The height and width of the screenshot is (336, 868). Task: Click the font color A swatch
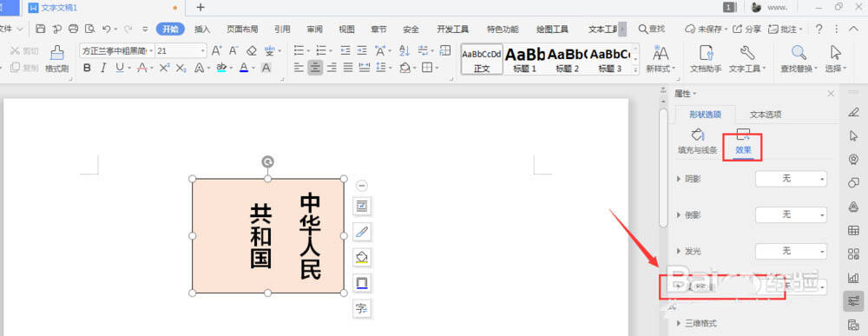pos(244,68)
